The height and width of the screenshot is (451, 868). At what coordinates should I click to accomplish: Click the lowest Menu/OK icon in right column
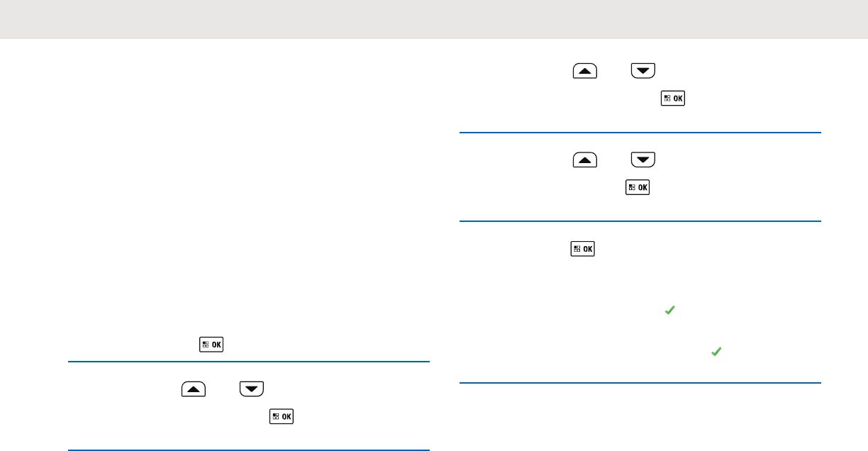583,249
